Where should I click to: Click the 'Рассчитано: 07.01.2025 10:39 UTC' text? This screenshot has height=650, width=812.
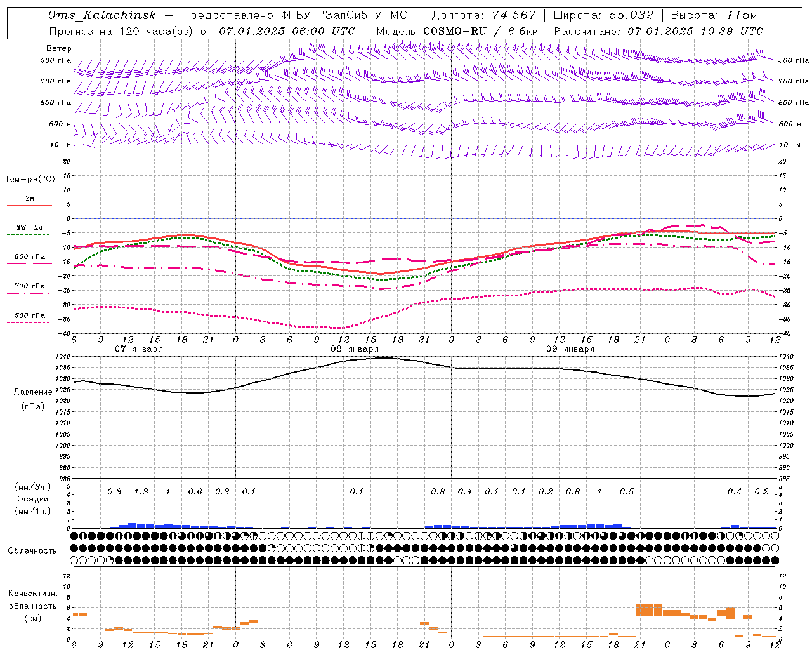658,31
